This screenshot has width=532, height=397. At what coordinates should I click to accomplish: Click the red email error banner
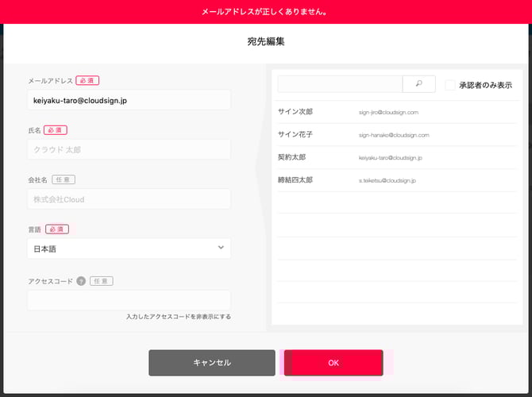(265, 12)
